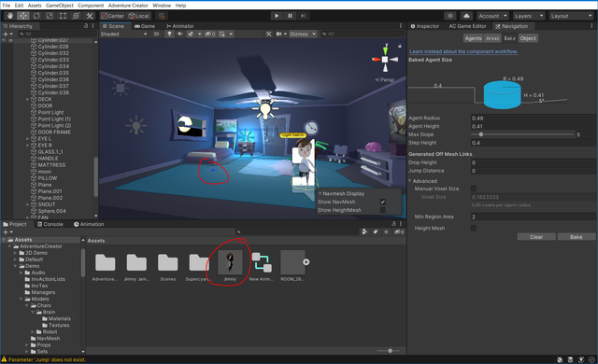This screenshot has height=364, width=598.
Task: Uncheck Show NavMesh checkbox
Action: 382,202
